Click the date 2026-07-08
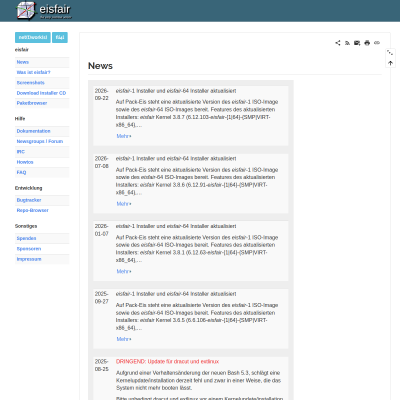This screenshot has height=400, width=400. coord(102,162)
